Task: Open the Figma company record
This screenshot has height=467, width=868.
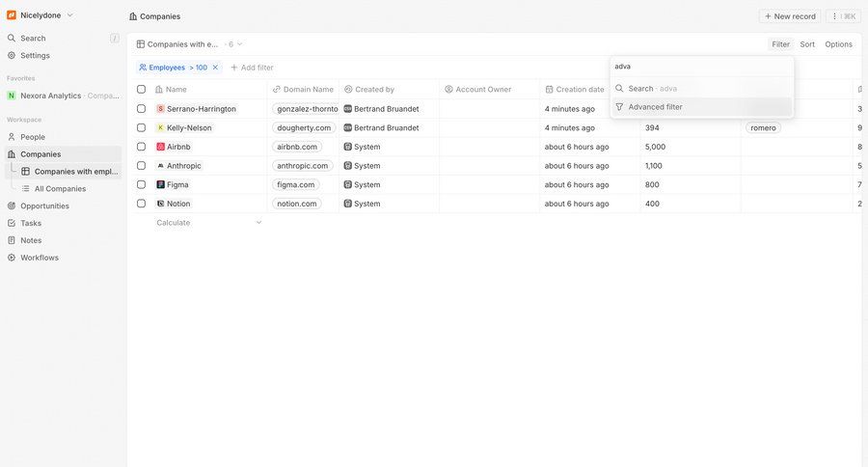Action: coord(173,184)
